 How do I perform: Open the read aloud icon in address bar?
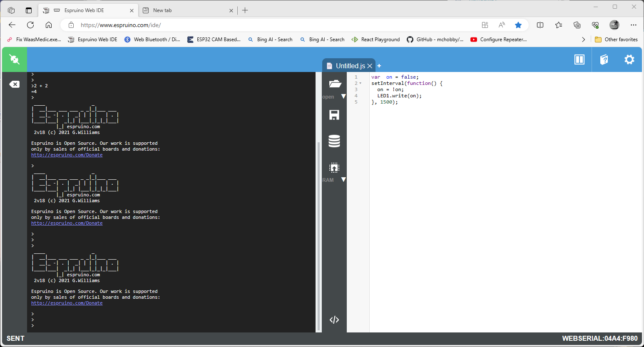502,25
